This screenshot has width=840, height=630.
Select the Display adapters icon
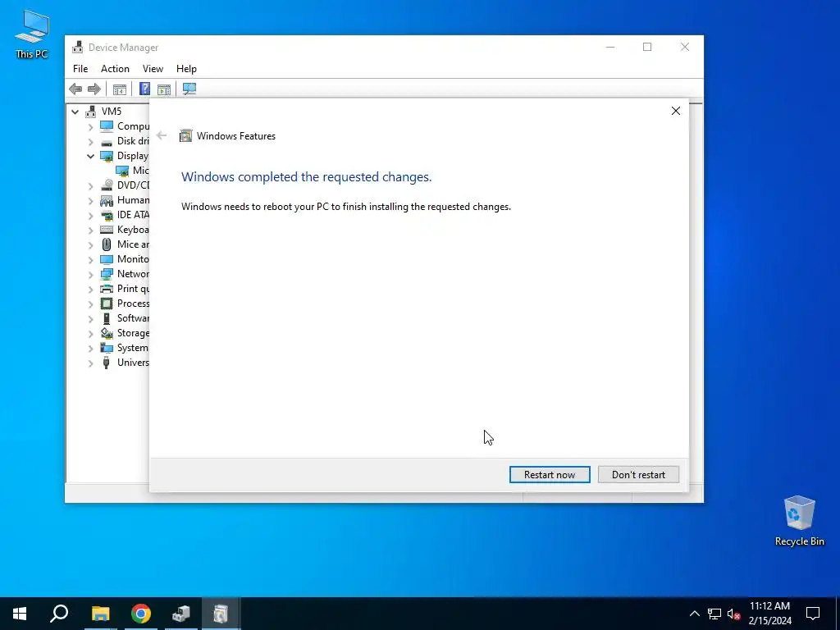point(107,156)
